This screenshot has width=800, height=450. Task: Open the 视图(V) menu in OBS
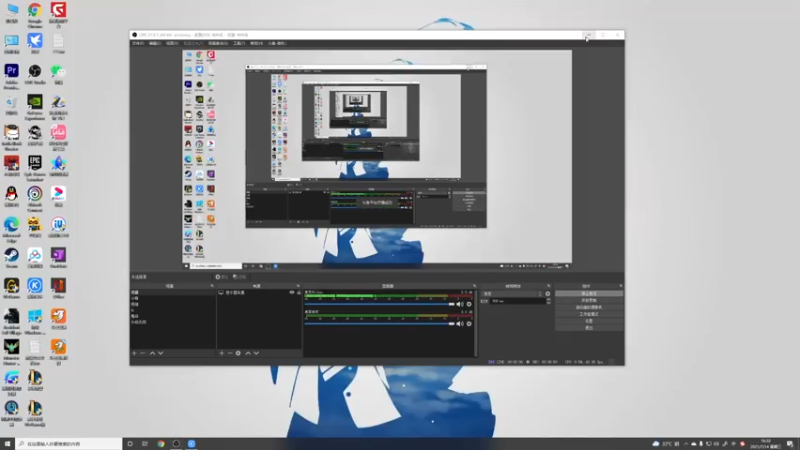pyautogui.click(x=172, y=43)
